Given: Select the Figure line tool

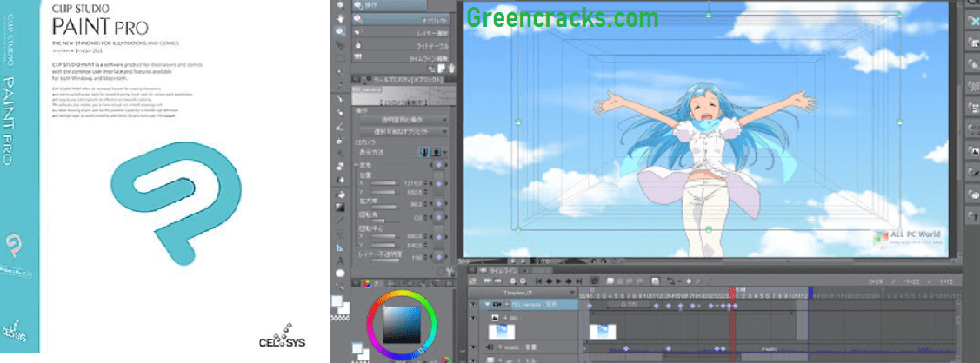Looking at the screenshot, I should [340, 220].
